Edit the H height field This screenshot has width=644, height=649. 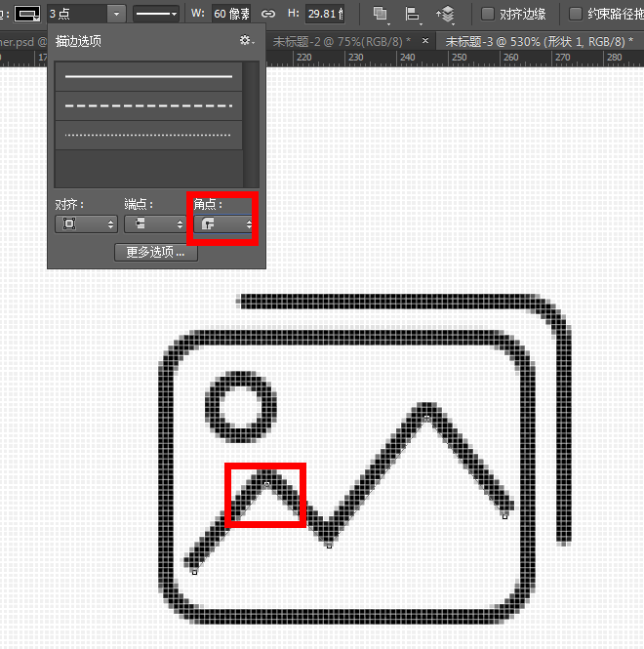(x=325, y=14)
